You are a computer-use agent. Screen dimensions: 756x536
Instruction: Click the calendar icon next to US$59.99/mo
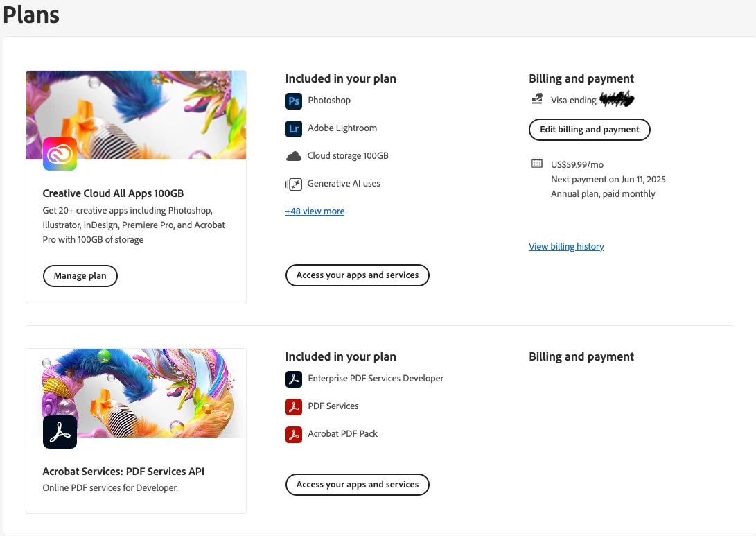point(536,163)
